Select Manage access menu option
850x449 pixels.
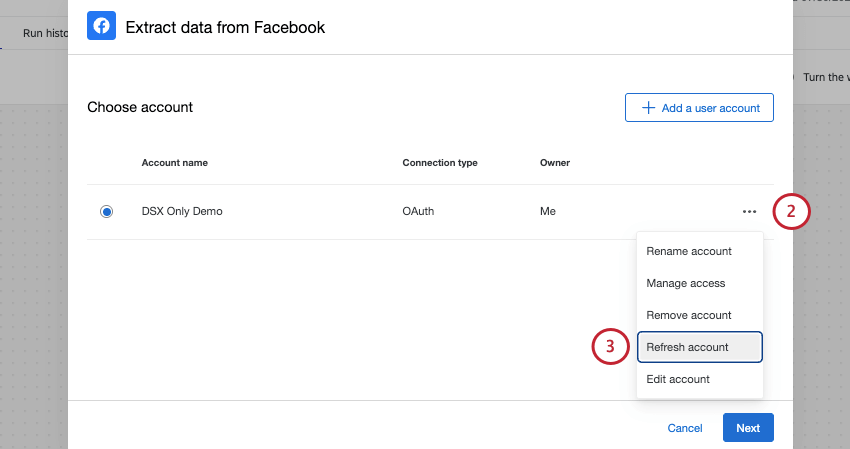click(x=686, y=283)
